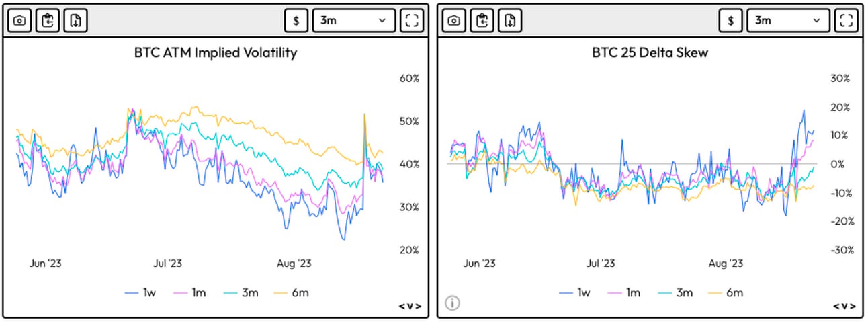Image resolution: width=868 pixels, height=322 pixels.
Task: Click camera snapshot icon on Implied Volatility chart
Action: click(19, 20)
